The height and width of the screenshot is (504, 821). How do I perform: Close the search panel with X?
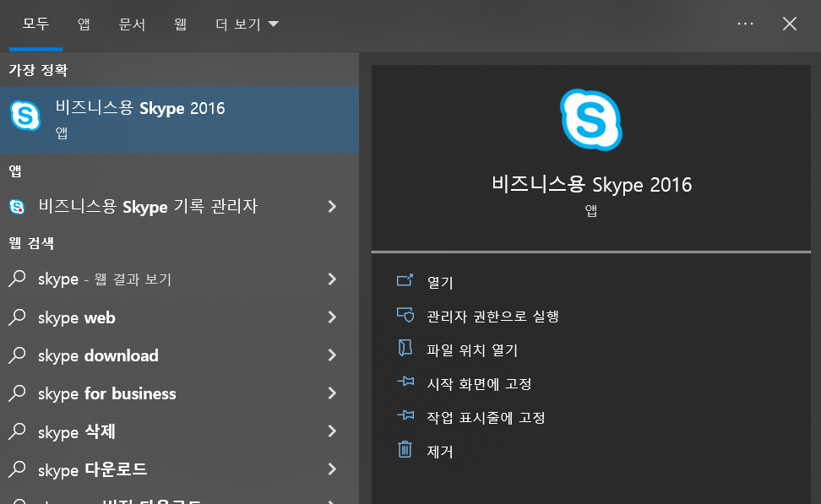click(x=790, y=24)
